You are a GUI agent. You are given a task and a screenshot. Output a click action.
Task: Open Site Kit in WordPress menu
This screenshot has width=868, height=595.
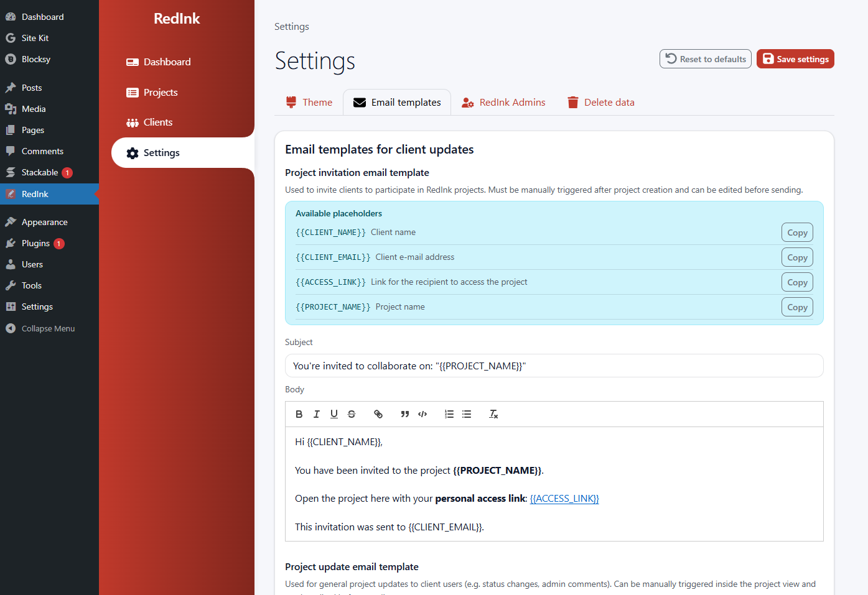[x=49, y=38]
